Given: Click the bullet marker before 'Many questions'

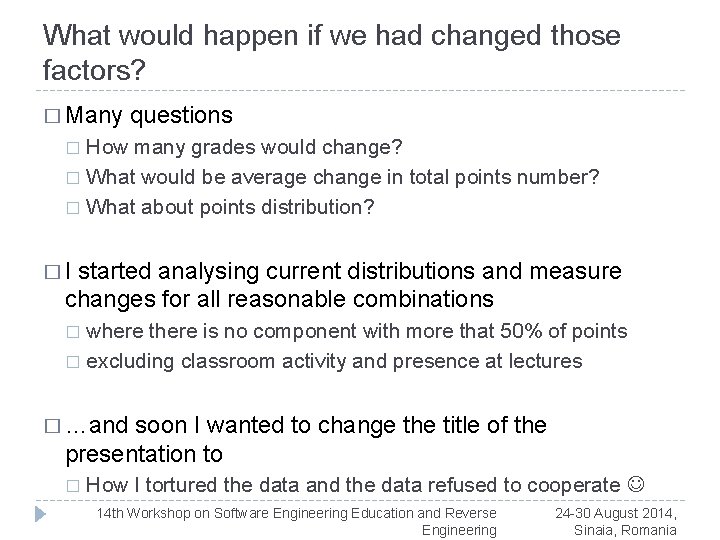Looking at the screenshot, I should [53, 117].
